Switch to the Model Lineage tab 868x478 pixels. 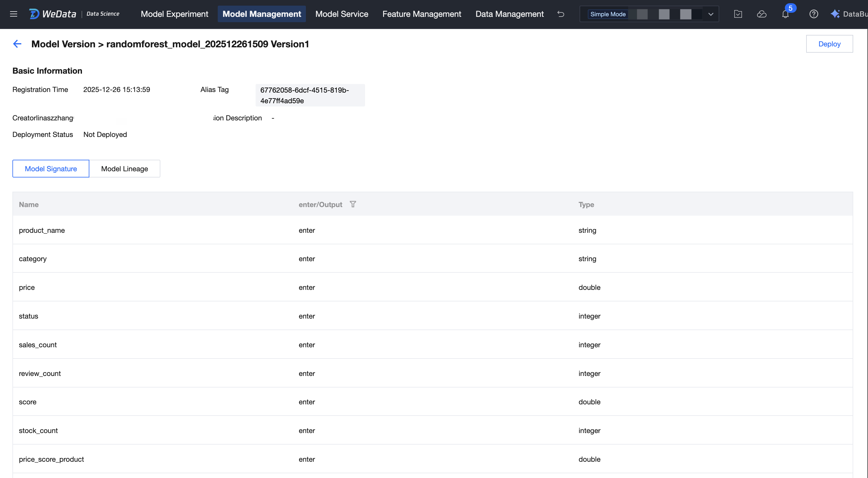click(124, 169)
